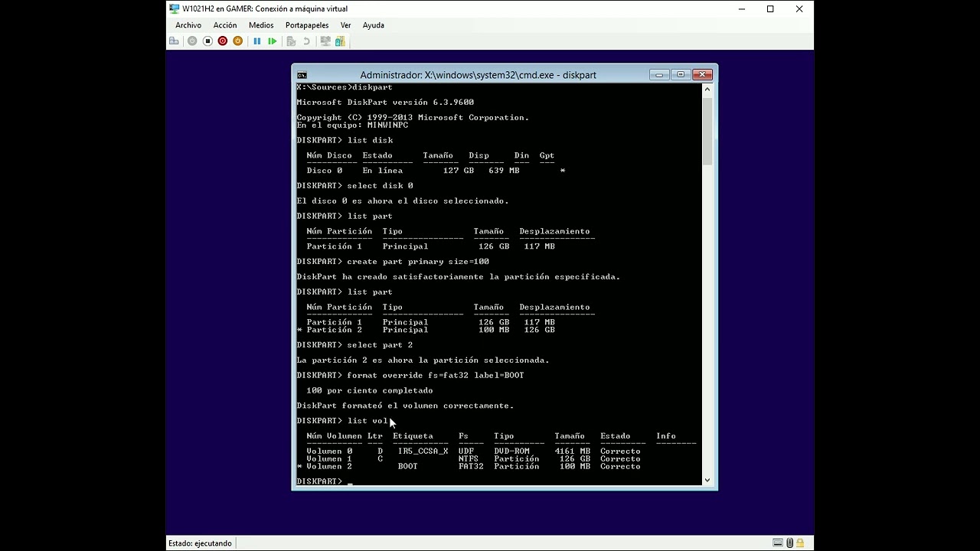980x551 pixels.
Task: Click 'format override fs=fat32 label=BOOT' command
Action: click(x=436, y=376)
